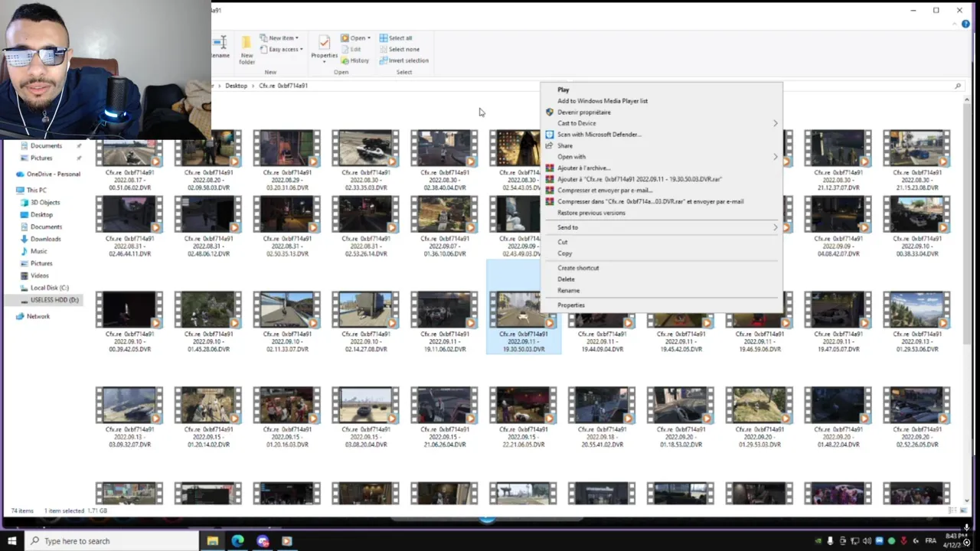Open the ribbon Properties checkmark button
This screenshot has height=551, width=980.
[324, 47]
